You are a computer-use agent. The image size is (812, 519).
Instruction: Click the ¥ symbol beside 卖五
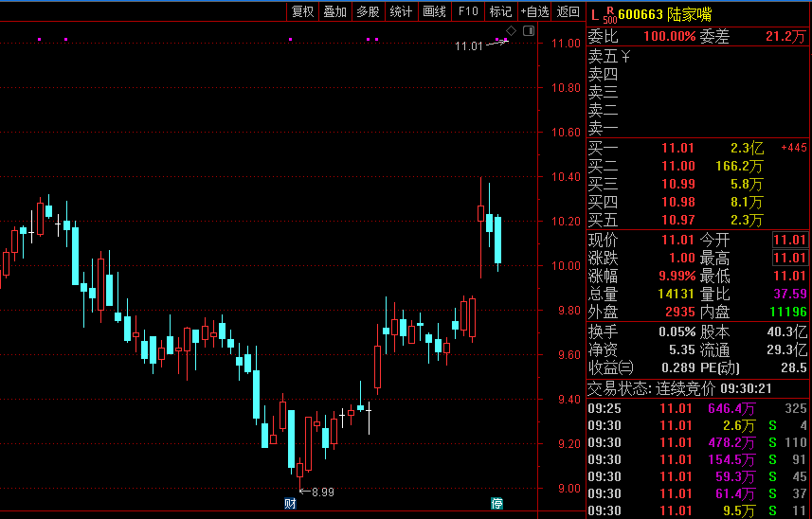[626, 56]
